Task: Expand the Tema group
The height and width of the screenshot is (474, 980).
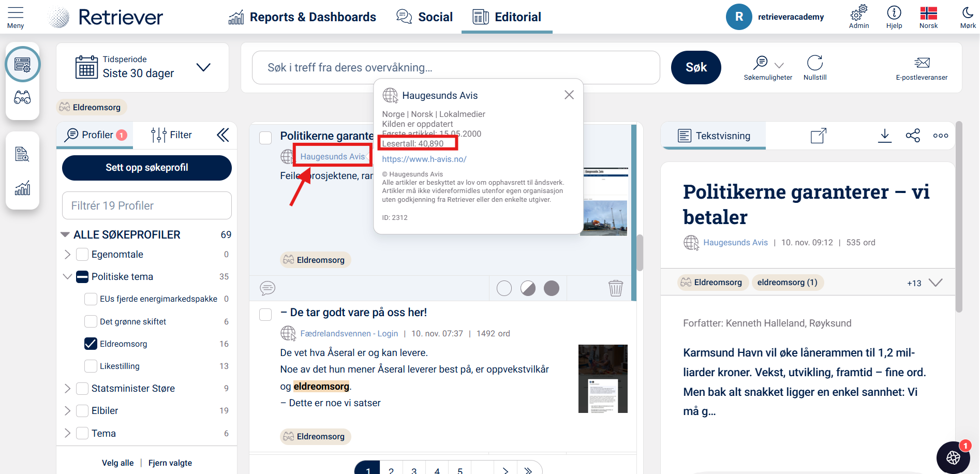Action: (x=67, y=434)
